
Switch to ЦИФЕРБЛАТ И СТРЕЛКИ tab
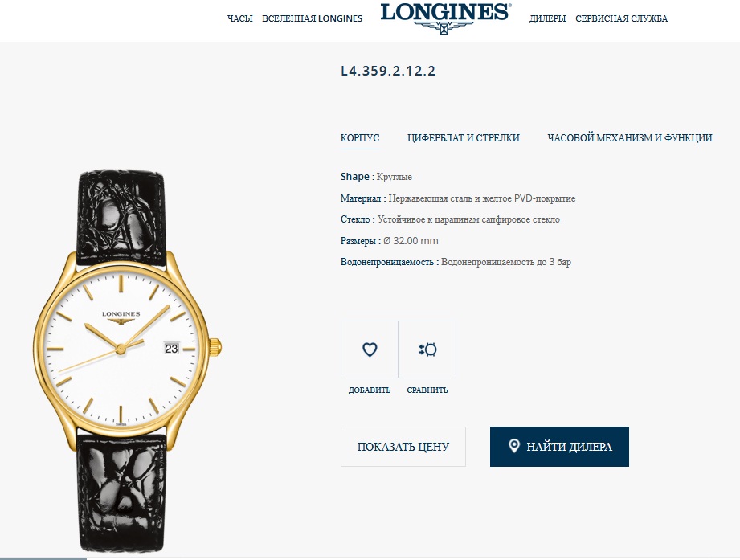[464, 137]
